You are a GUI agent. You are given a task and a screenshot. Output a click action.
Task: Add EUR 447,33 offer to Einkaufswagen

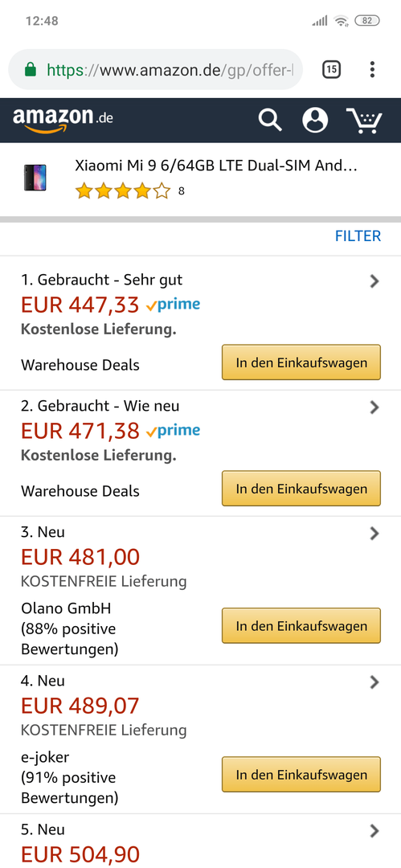coord(301,362)
